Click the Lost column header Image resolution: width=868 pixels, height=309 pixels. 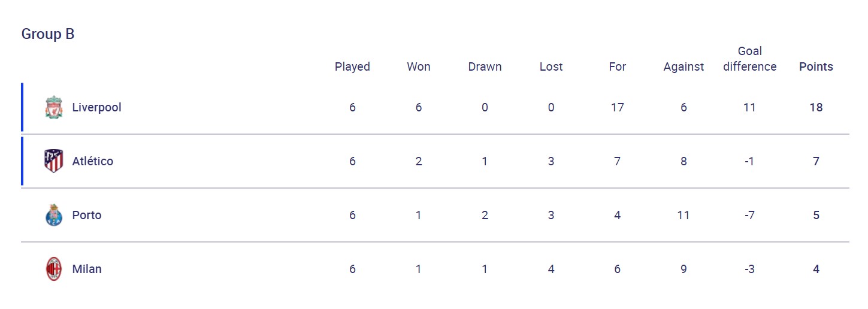[551, 66]
